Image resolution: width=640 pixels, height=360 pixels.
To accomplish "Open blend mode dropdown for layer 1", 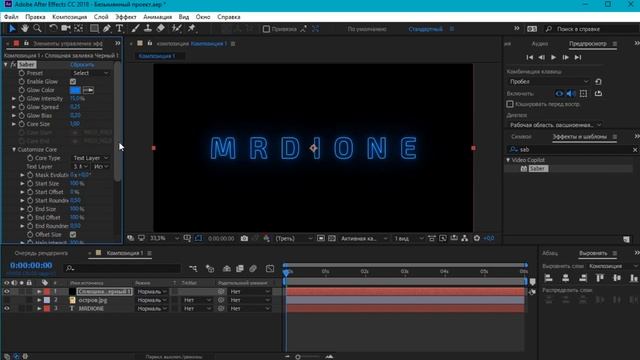I will click(151, 291).
